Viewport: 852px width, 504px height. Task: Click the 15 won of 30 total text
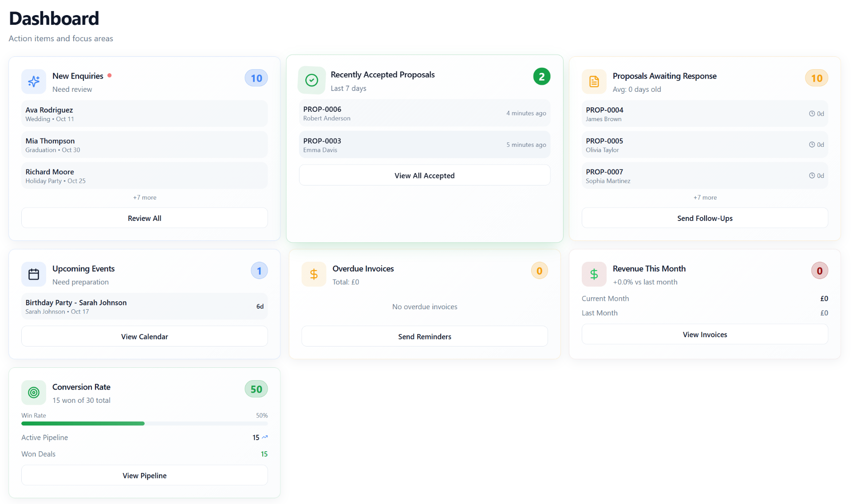(81, 400)
